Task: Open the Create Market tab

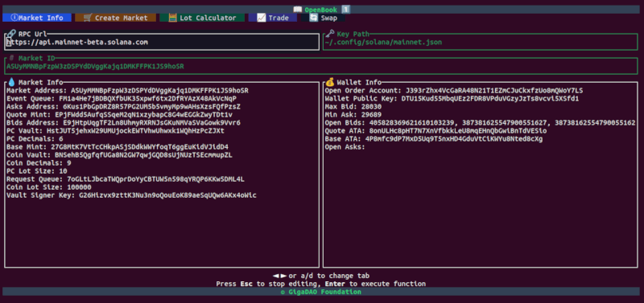Action: [x=115, y=18]
